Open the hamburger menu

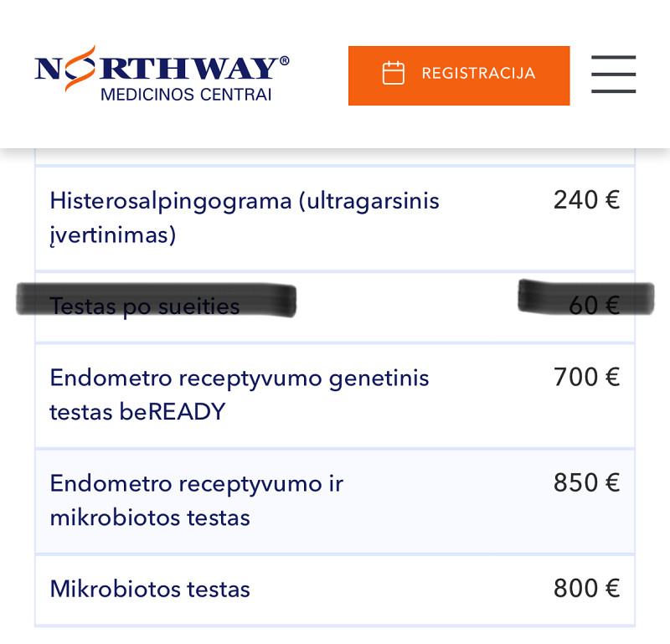click(x=613, y=75)
